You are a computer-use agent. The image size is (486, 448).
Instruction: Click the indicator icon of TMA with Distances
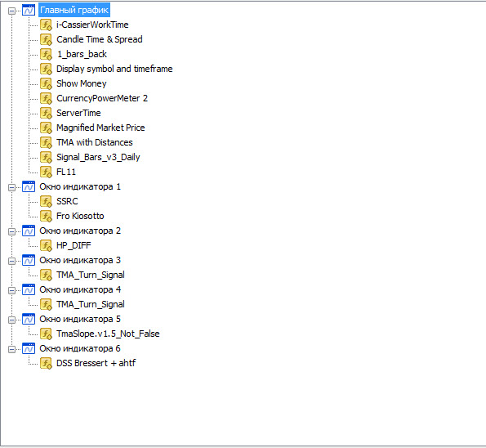pyautogui.click(x=47, y=143)
